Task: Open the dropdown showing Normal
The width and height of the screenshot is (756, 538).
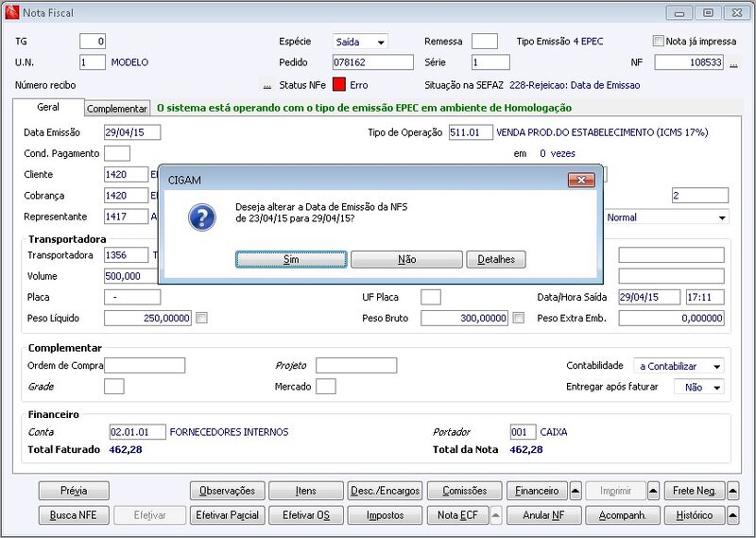Action: point(667,217)
